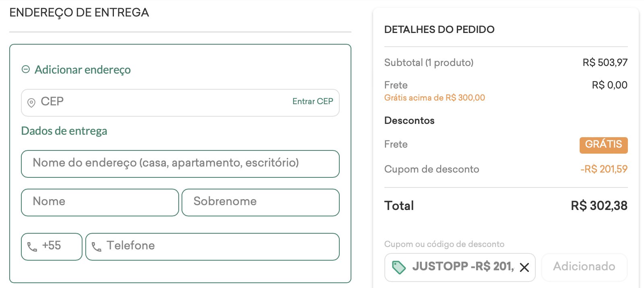Click the GRÁTIS shipping badge
This screenshot has height=288, width=644.
point(603,145)
